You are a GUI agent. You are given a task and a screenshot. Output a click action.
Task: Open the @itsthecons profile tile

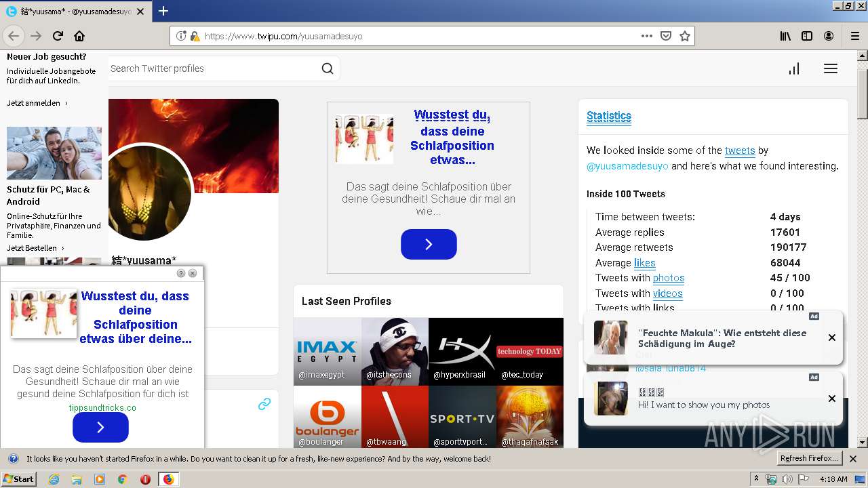click(395, 352)
